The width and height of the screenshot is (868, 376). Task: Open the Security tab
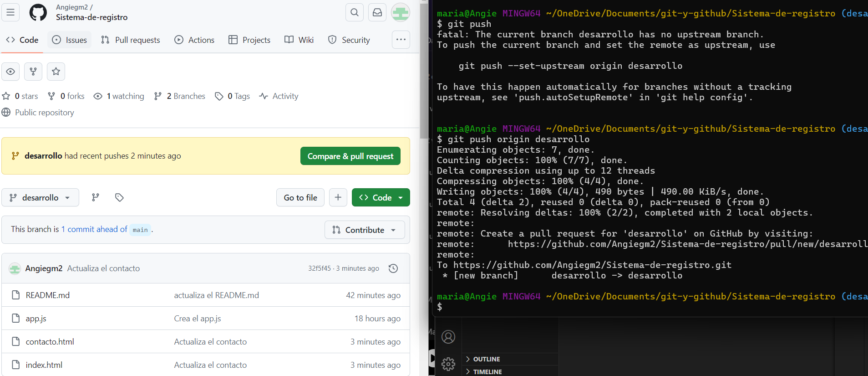[x=349, y=40]
